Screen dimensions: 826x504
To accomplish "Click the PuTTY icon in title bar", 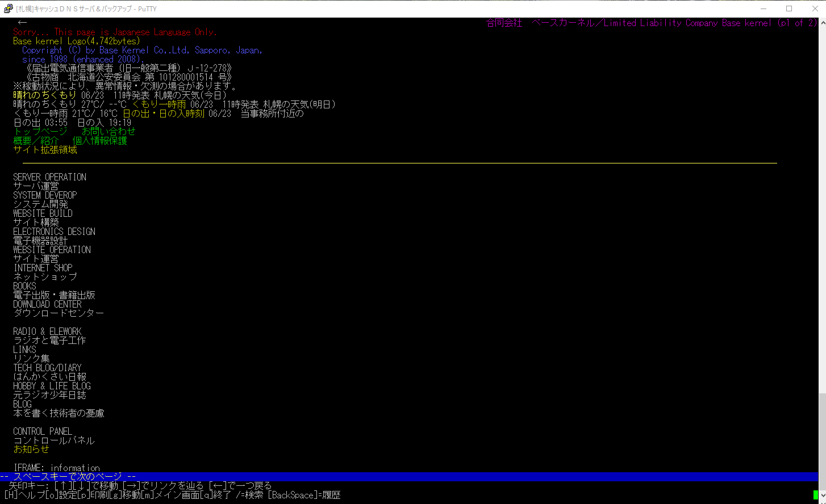I will pyautogui.click(x=8, y=9).
